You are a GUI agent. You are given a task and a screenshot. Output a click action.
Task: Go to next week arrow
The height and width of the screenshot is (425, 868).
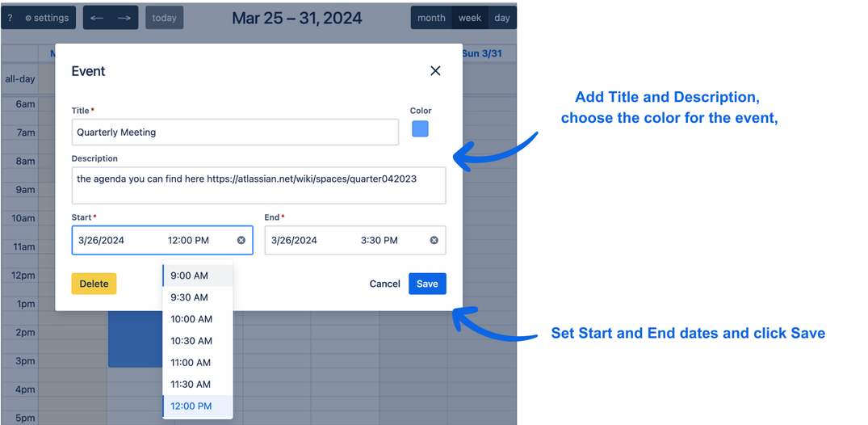[x=124, y=18]
